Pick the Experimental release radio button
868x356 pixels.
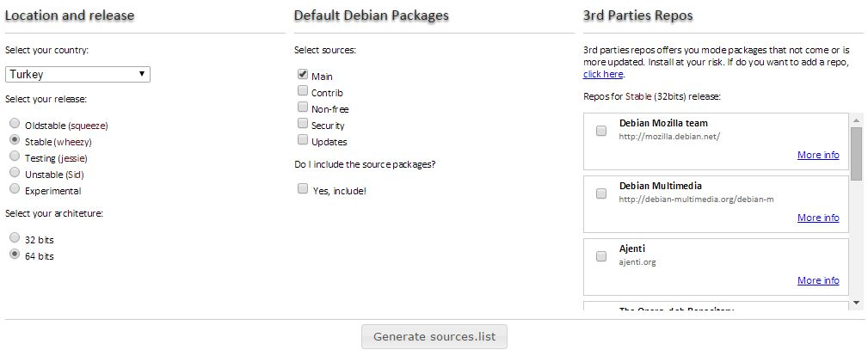point(15,189)
